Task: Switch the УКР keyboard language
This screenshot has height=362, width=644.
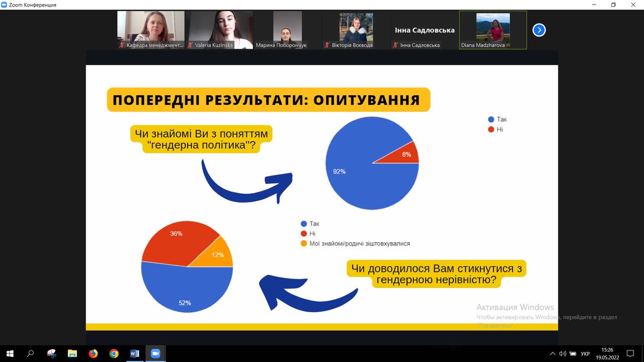Action: (x=585, y=353)
